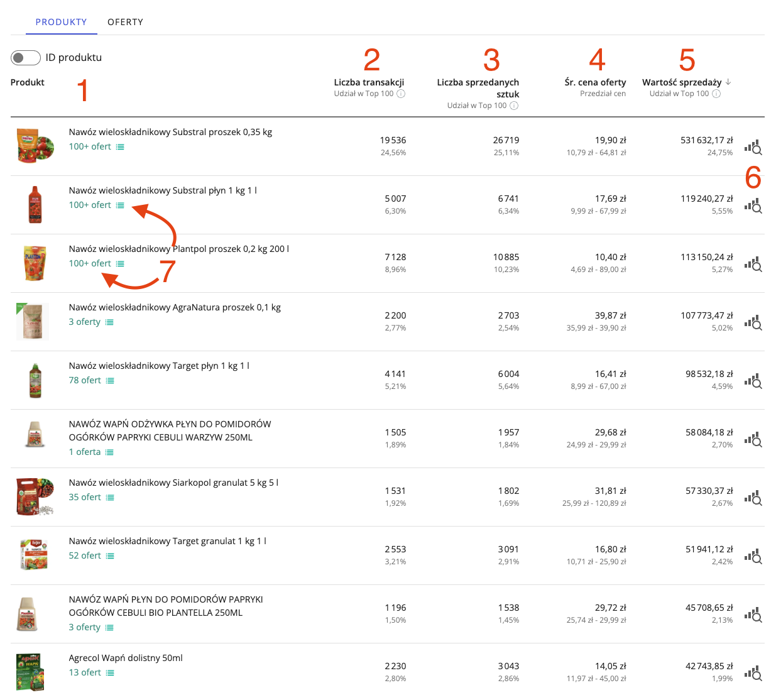Switch to the OFERTY tab
Screen dimensions: 776x700
tap(125, 22)
